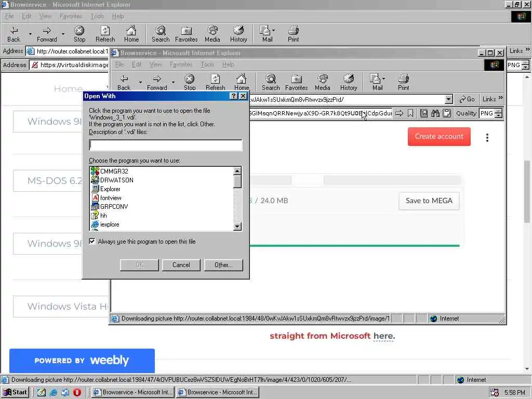The height and width of the screenshot is (399, 532).
Task: Open Back history dropdown arrow in front window
Action: point(140,82)
